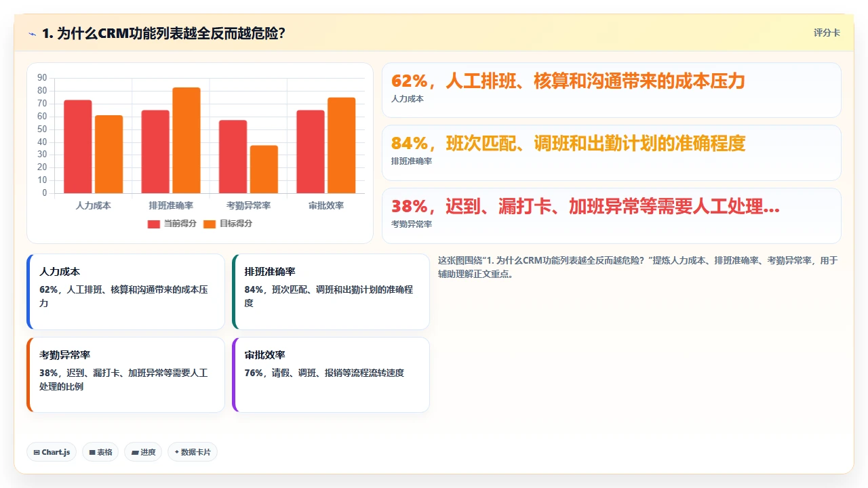Click the 排班准确率 axis label
This screenshot has height=488, width=868.
point(171,205)
